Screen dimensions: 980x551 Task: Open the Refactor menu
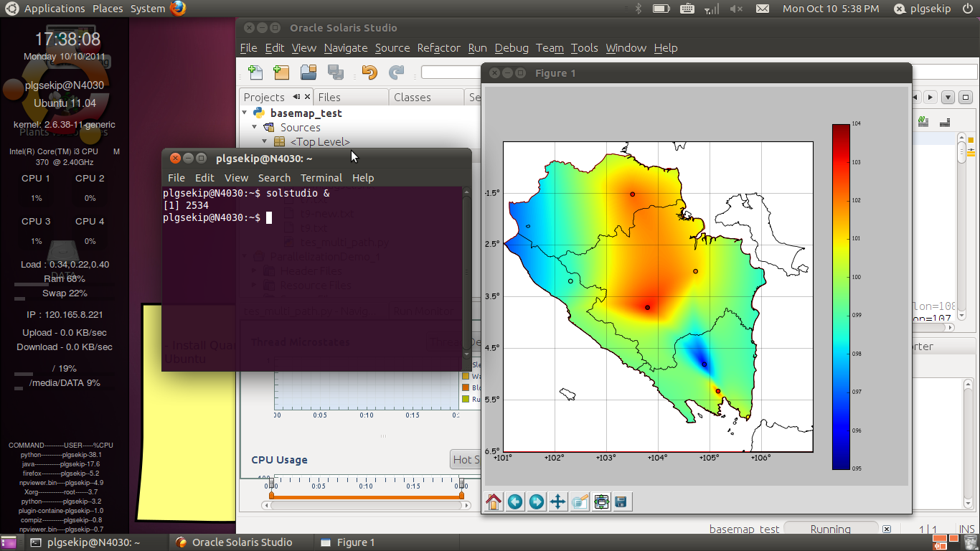pos(438,48)
